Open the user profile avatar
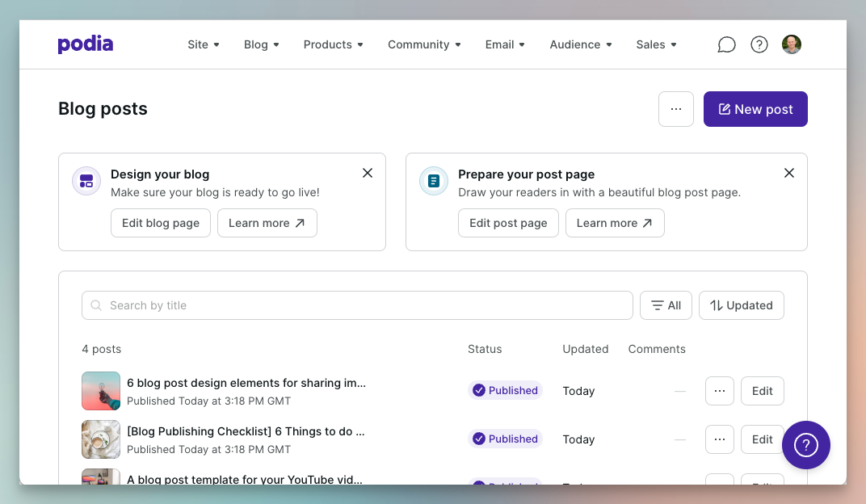This screenshot has height=504, width=866. click(x=792, y=44)
